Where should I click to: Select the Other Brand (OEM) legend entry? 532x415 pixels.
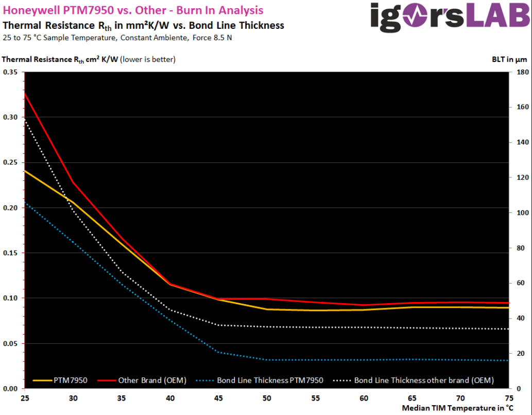pyautogui.click(x=142, y=380)
